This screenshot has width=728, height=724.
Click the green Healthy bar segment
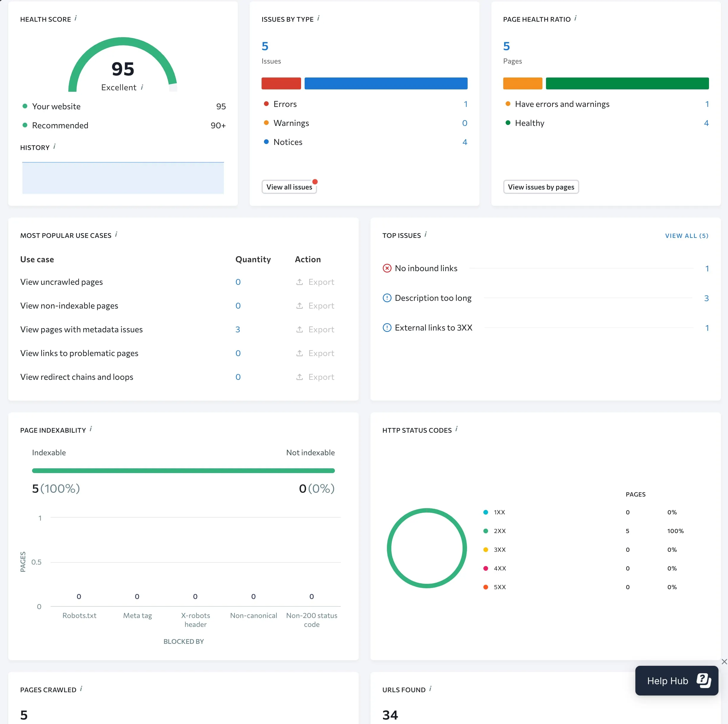tap(627, 83)
